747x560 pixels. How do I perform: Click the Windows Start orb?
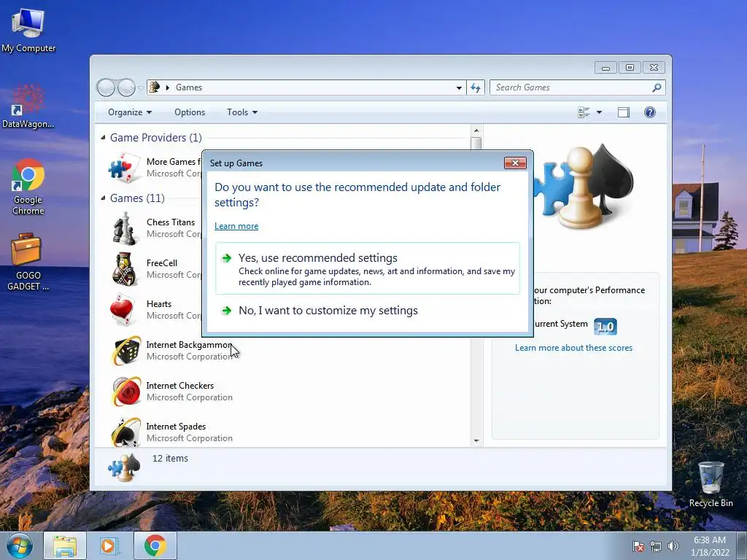pyautogui.click(x=20, y=545)
